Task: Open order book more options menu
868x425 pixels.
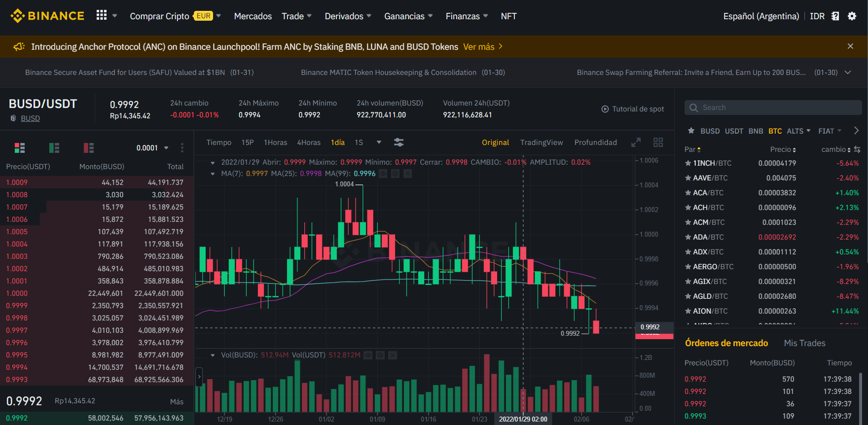Action: (x=182, y=147)
